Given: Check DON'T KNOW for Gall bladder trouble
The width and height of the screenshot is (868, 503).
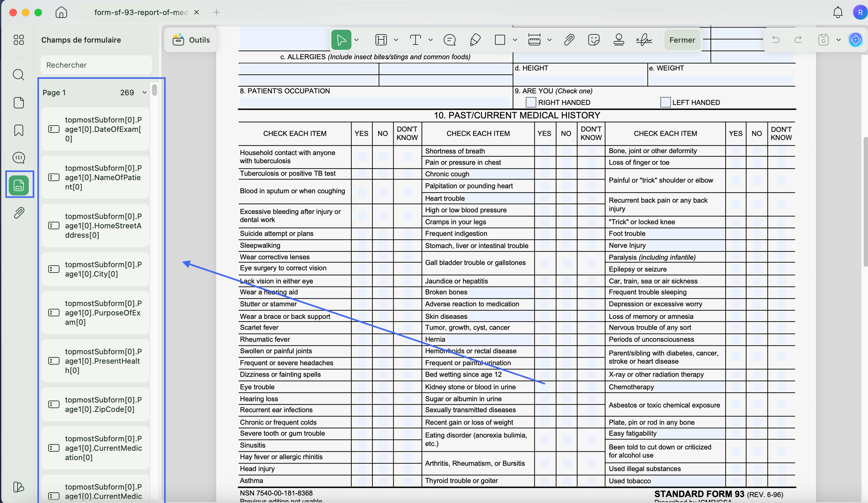Looking at the screenshot, I should [591, 263].
